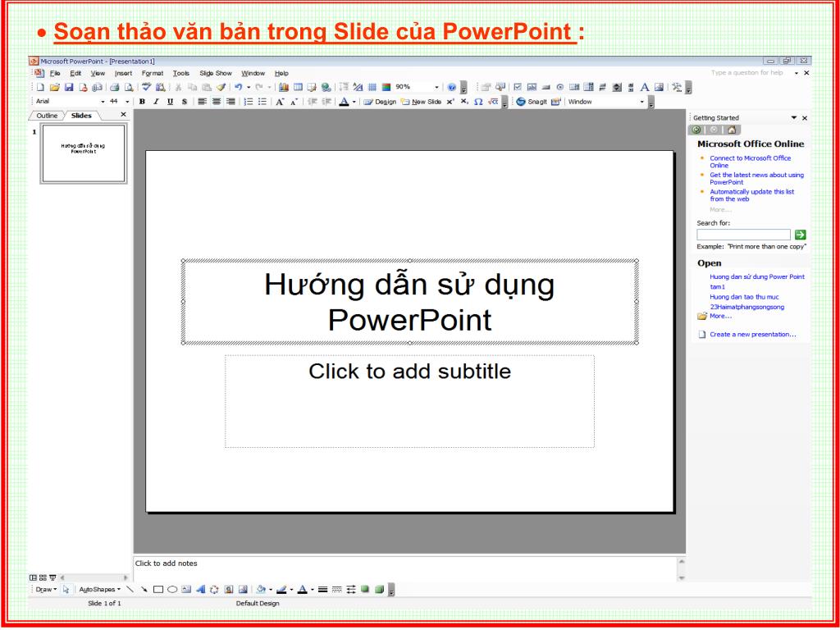Toggle Numbering list
The image size is (840, 630).
pyautogui.click(x=248, y=102)
